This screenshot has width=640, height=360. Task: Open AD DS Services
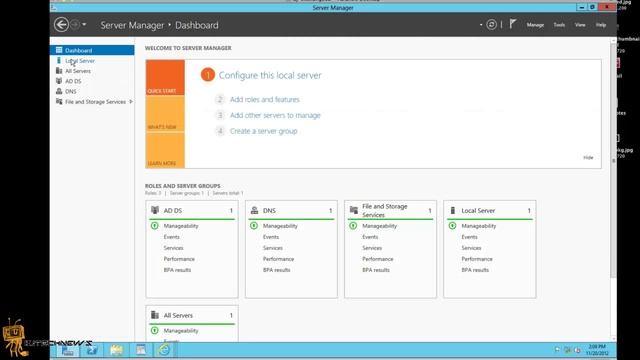(x=173, y=248)
